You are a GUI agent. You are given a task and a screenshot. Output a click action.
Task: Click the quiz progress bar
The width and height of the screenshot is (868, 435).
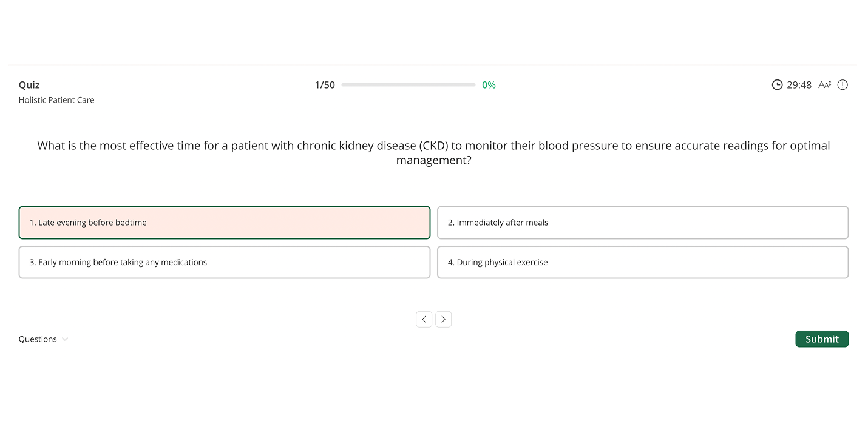coord(409,85)
